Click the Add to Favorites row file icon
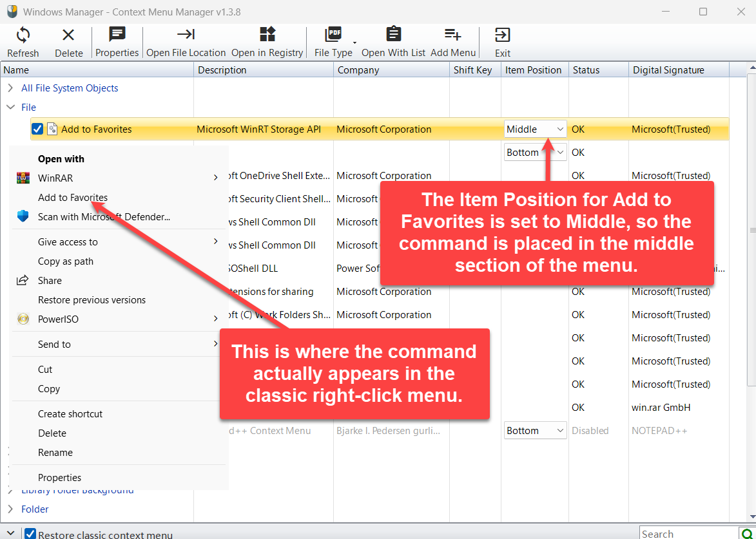 [52, 129]
